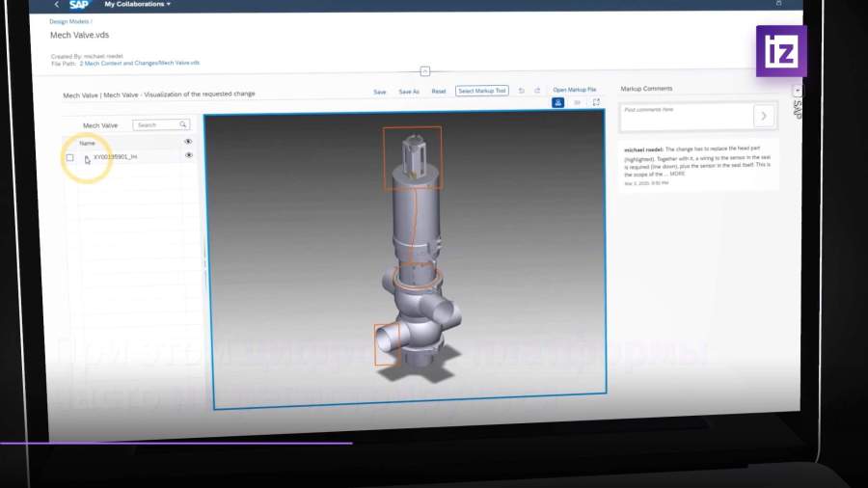
Task: Open the Mech Context and Changes file path link
Action: [x=140, y=63]
